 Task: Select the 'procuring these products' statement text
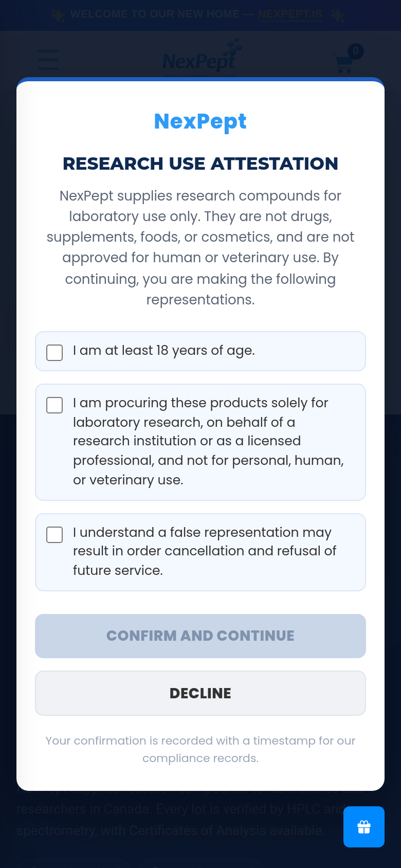pos(209,441)
